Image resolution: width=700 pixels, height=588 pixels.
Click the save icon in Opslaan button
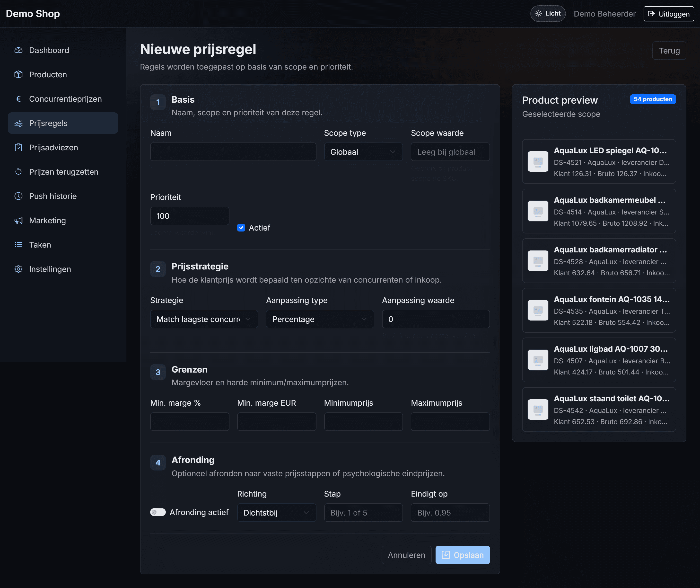click(x=446, y=555)
